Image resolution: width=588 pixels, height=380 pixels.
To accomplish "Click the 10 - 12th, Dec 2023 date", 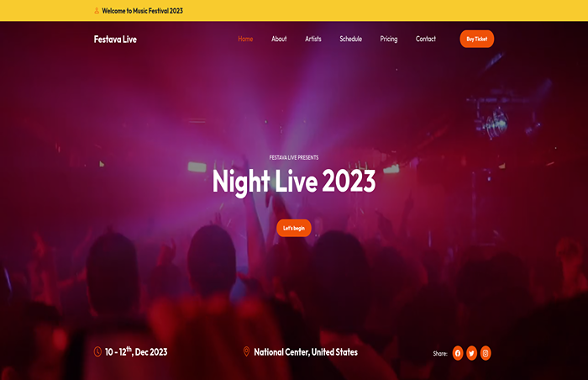I will point(136,351).
